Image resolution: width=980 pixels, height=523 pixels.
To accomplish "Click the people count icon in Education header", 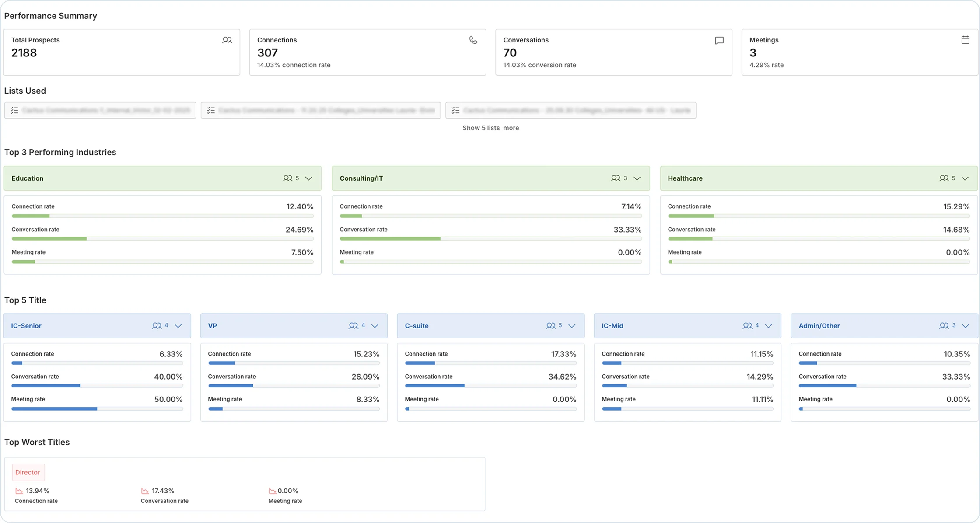I will (x=287, y=178).
